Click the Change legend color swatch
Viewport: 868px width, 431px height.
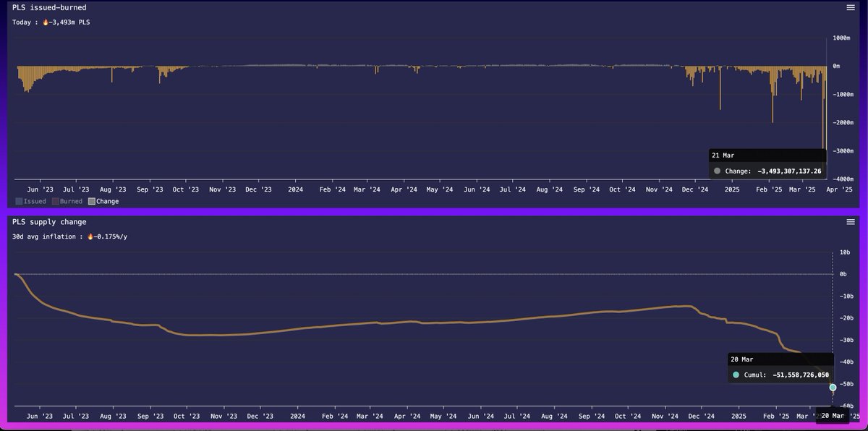click(91, 201)
